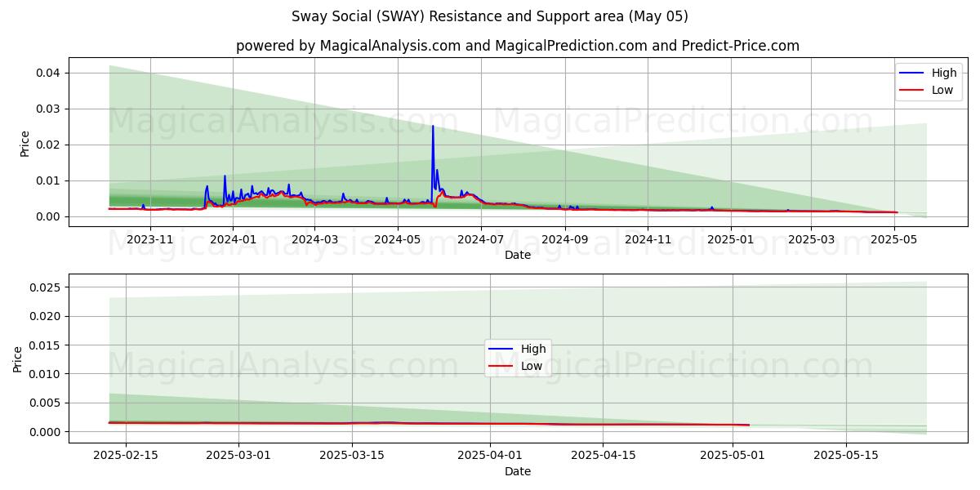The width and height of the screenshot is (980, 490).
Task: Click the top chart y-axis value '0.02'
Action: coord(48,145)
